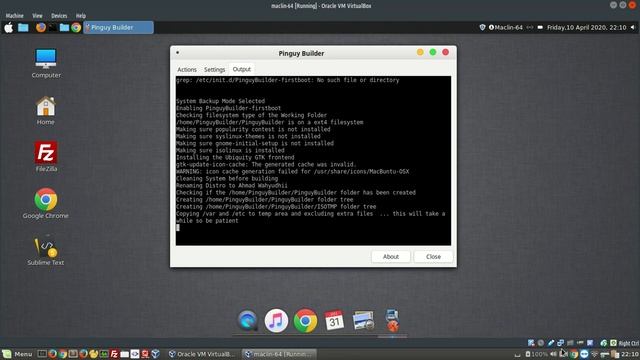
Task: Open the calendar dock icon showing 31
Action: point(334,320)
